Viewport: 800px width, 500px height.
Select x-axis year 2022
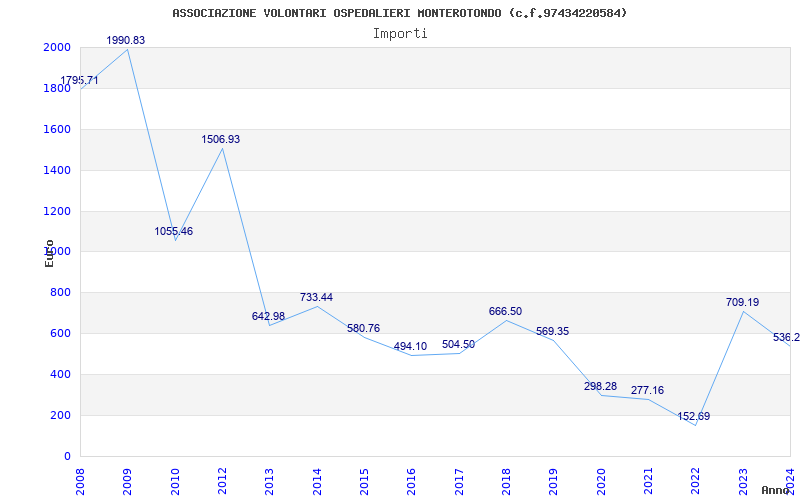point(696,481)
